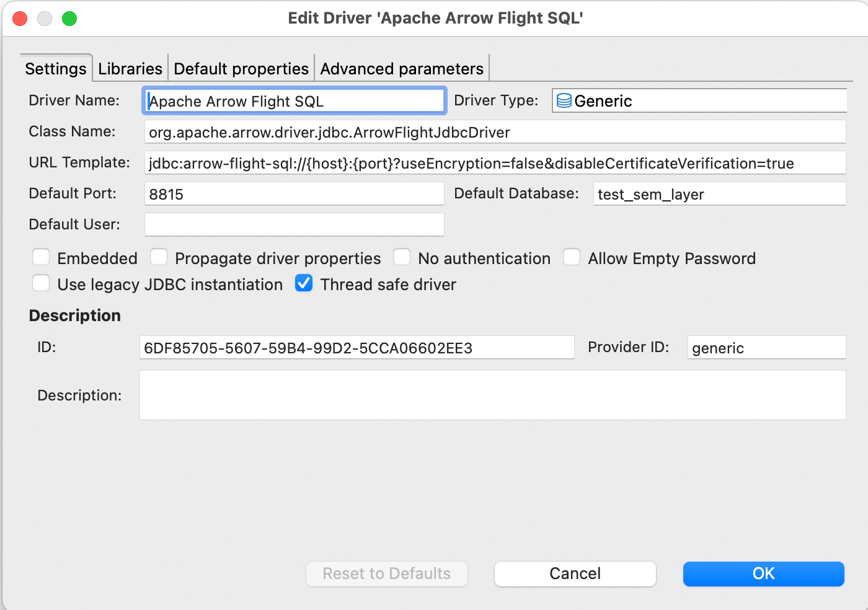Close the dialog with the red button
The image size is (868, 610).
coord(20,19)
